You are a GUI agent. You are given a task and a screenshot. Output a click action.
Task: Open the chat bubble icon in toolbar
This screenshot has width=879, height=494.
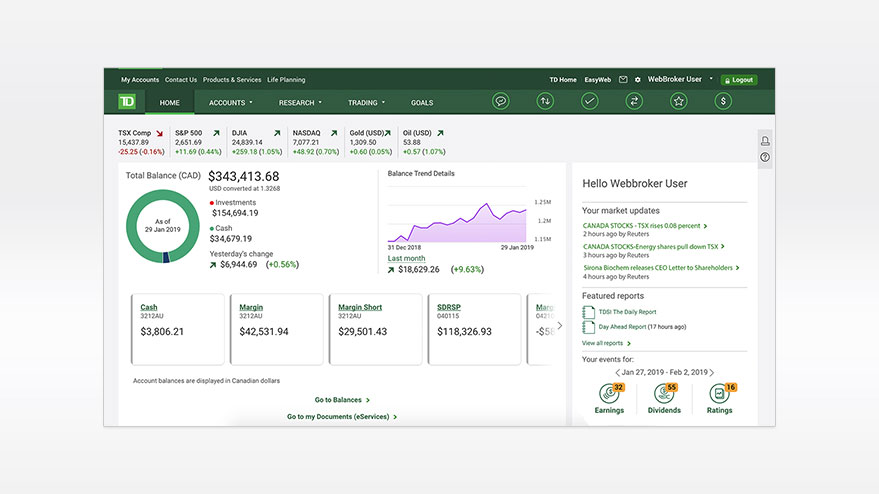501,101
